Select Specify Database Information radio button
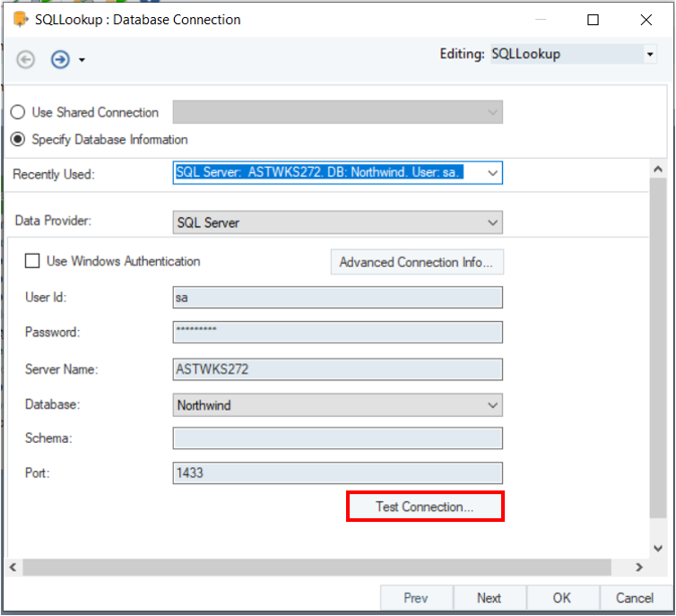 tap(17, 139)
